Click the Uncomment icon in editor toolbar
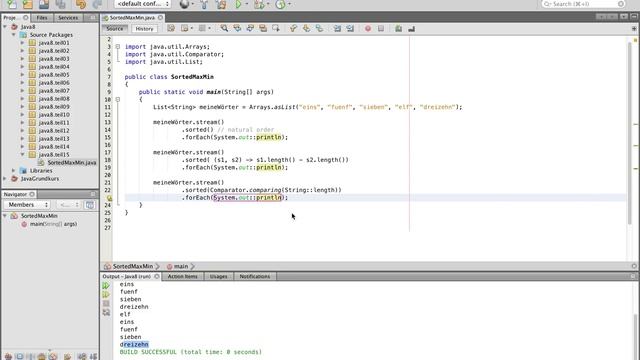 tap(411, 28)
